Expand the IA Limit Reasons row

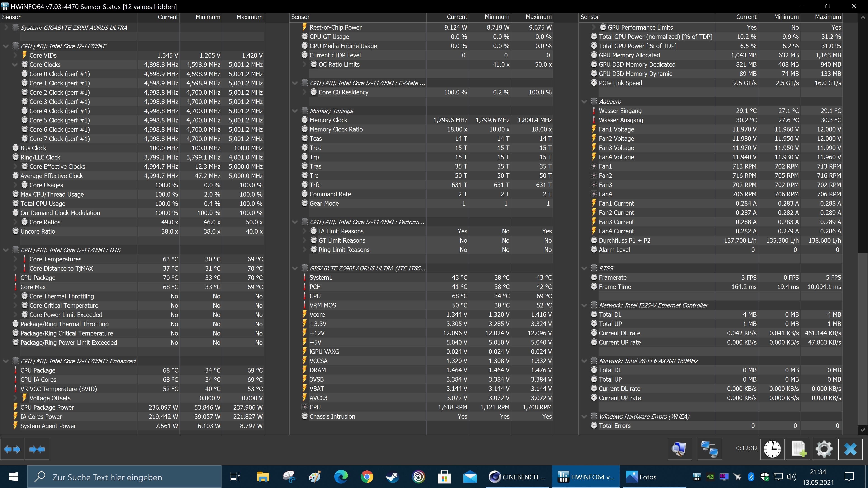pyautogui.click(x=304, y=231)
